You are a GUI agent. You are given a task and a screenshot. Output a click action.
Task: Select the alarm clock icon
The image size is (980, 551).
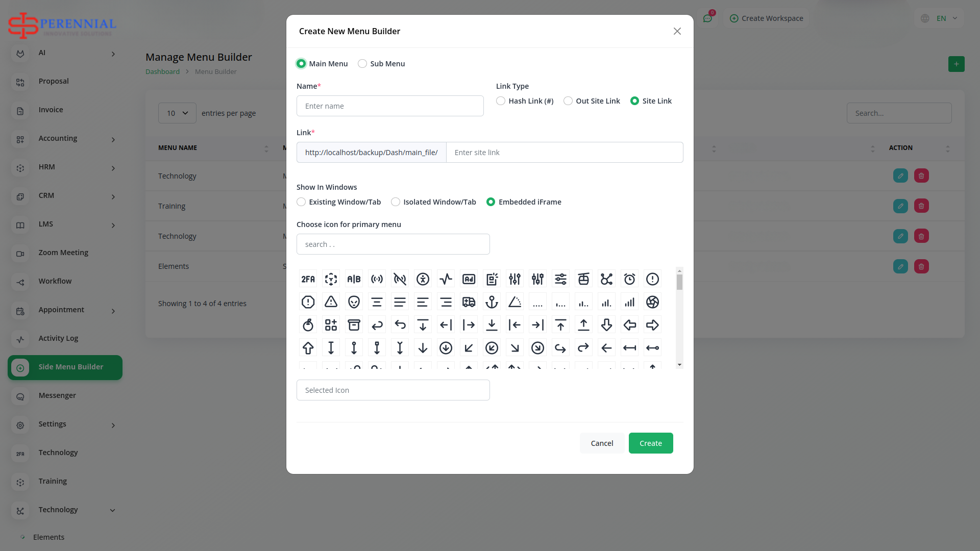tap(629, 279)
